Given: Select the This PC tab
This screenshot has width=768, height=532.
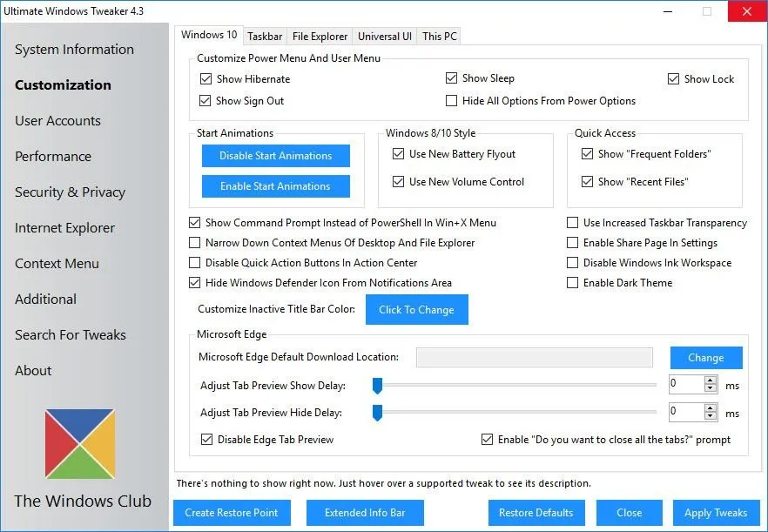Looking at the screenshot, I should pos(439,37).
